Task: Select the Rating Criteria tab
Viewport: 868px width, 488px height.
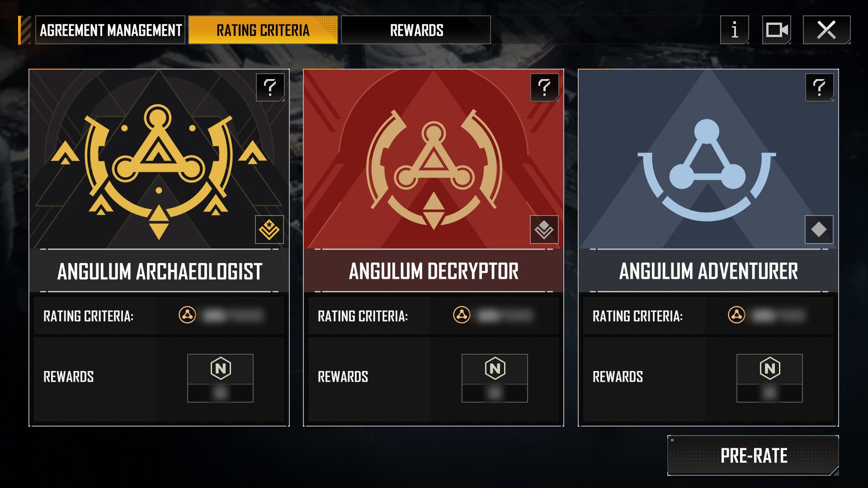Action: [x=263, y=30]
